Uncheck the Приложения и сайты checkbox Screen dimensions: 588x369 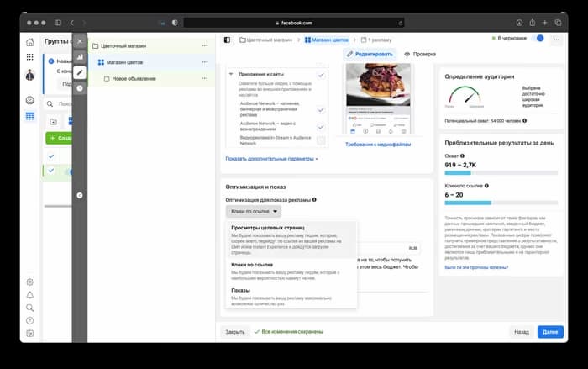click(321, 75)
